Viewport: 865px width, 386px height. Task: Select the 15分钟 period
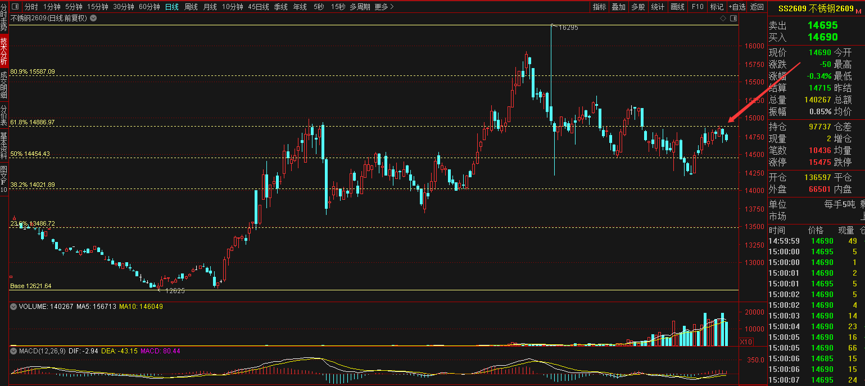98,7
